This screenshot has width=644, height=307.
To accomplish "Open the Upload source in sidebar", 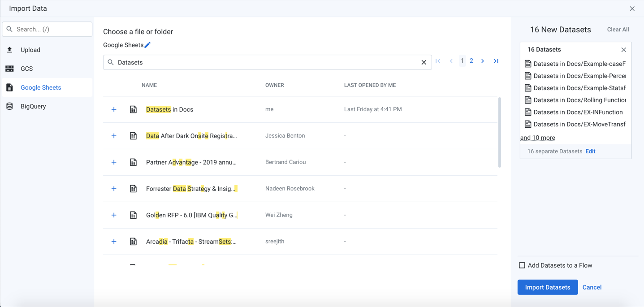I will tap(30, 50).
